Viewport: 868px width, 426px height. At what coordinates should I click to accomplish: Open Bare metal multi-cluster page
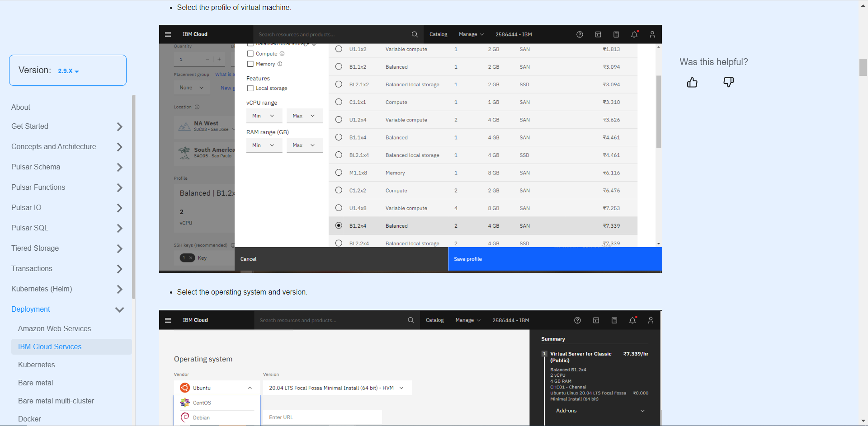[56, 401]
